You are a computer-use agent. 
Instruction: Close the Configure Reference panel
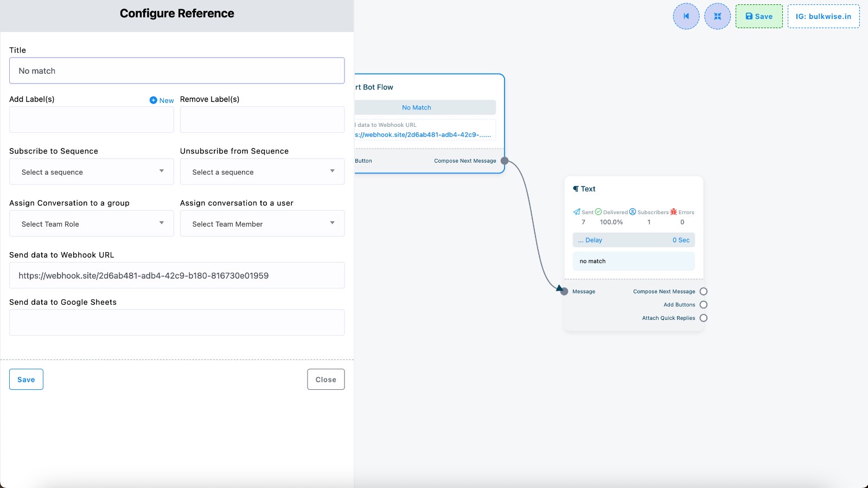pyautogui.click(x=325, y=380)
